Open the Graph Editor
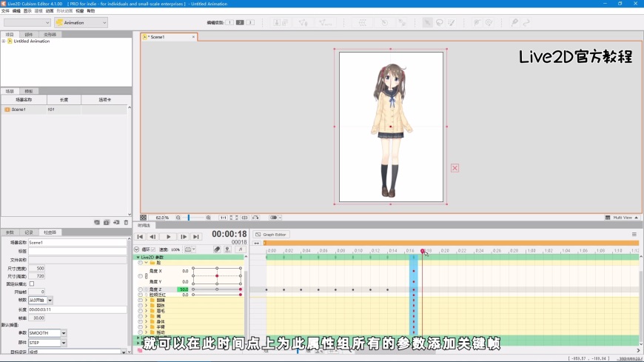The width and height of the screenshot is (644, 362). (272, 235)
